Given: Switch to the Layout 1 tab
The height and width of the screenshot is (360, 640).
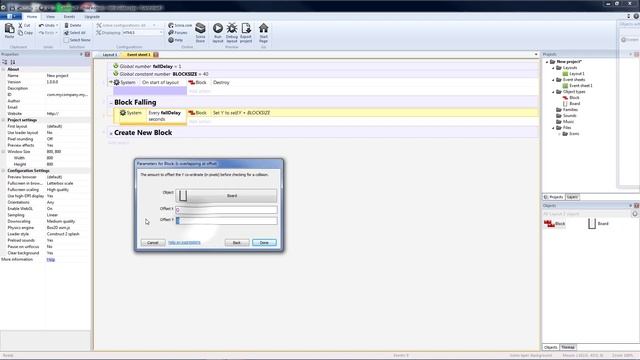Looking at the screenshot, I should pyautogui.click(x=109, y=55).
